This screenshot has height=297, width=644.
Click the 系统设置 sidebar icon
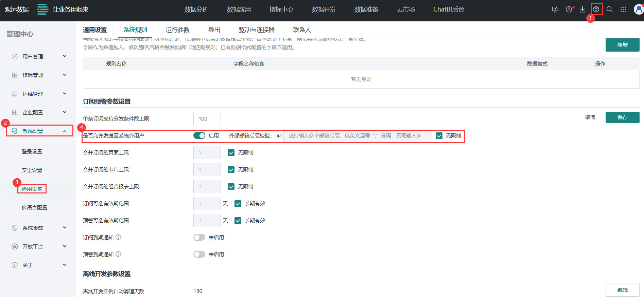pos(15,131)
